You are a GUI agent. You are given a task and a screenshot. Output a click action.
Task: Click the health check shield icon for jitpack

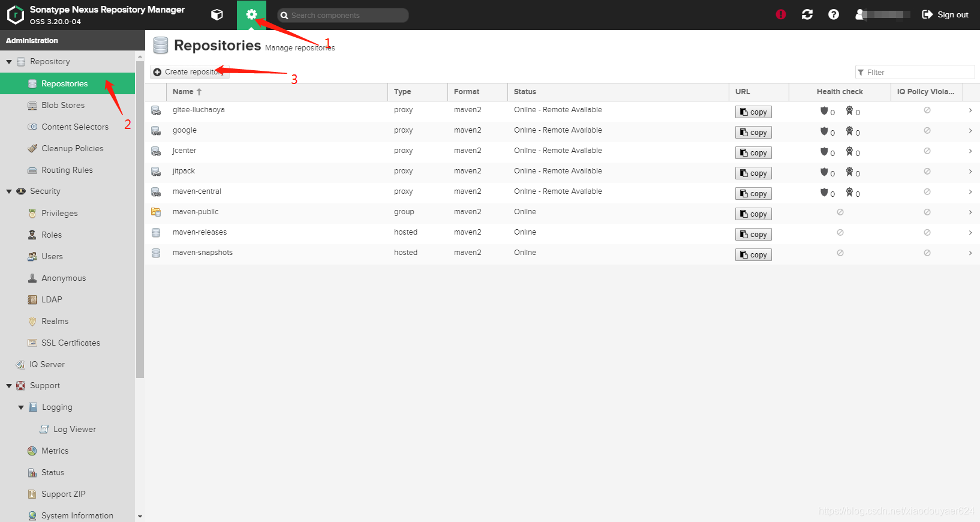click(x=824, y=172)
